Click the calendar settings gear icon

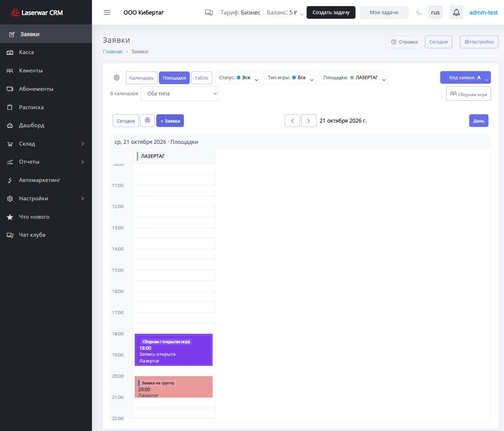click(117, 78)
